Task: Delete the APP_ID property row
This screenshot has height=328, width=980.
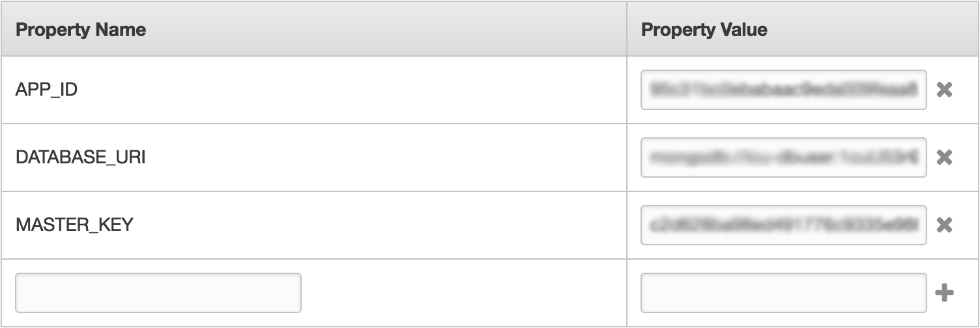Action: pos(944,90)
